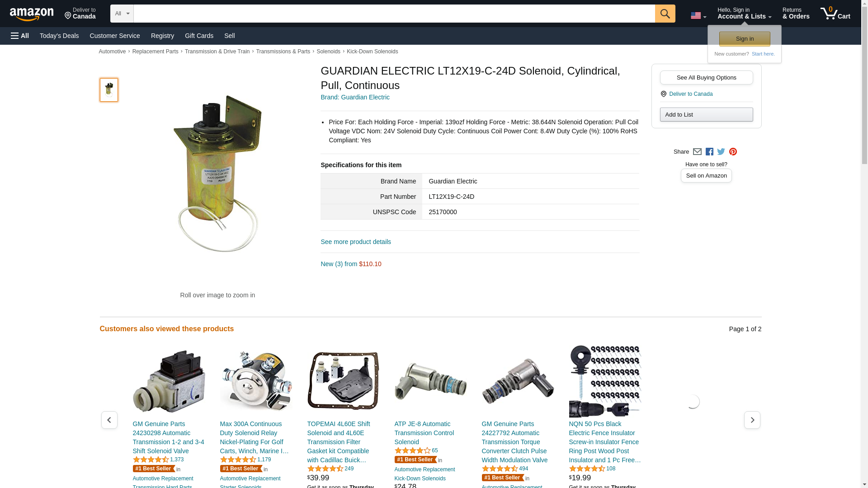Click the yellow Sign in button
Screen dimensions: 868x488
pos(744,39)
